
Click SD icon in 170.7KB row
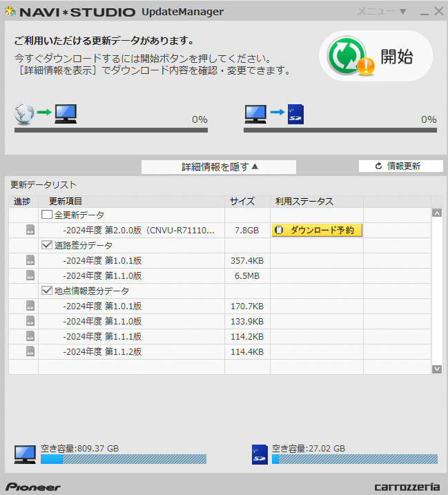click(30, 306)
